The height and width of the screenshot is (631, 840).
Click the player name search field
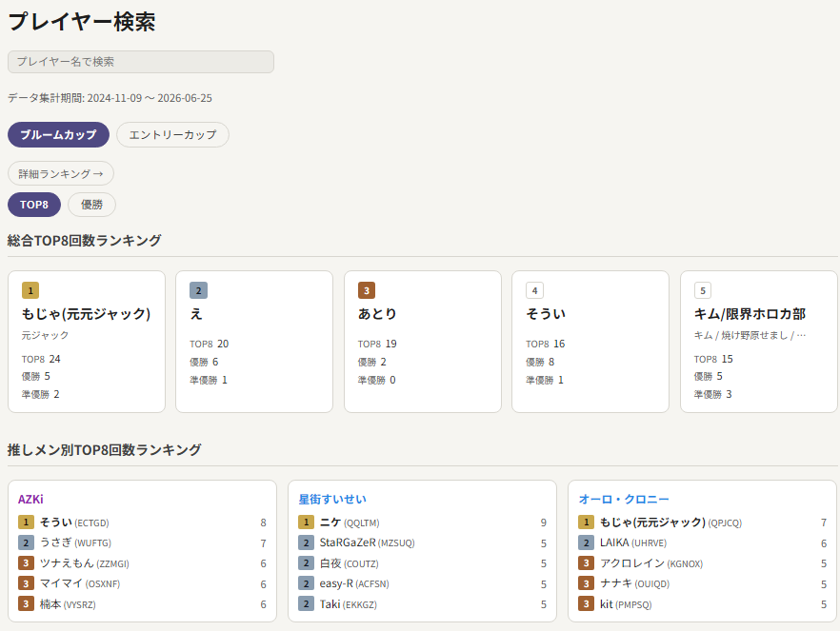point(141,62)
